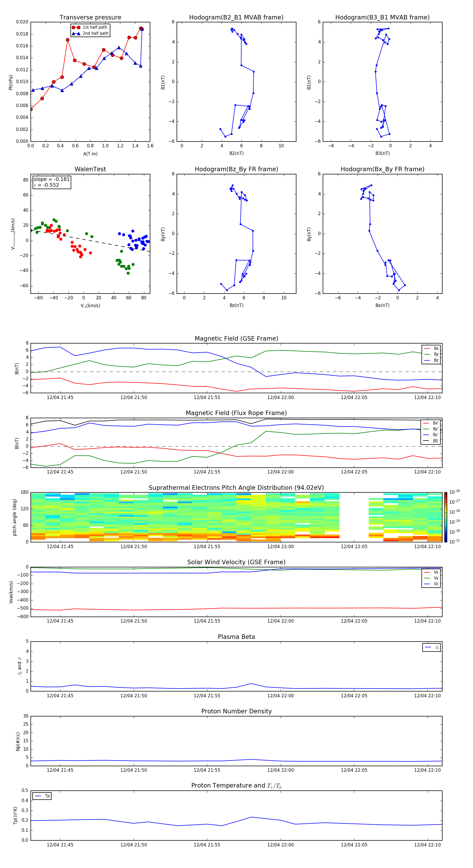Click the 'Pt(nPa)' y-axis label
The height and width of the screenshot is (868, 473).
click(x=11, y=82)
